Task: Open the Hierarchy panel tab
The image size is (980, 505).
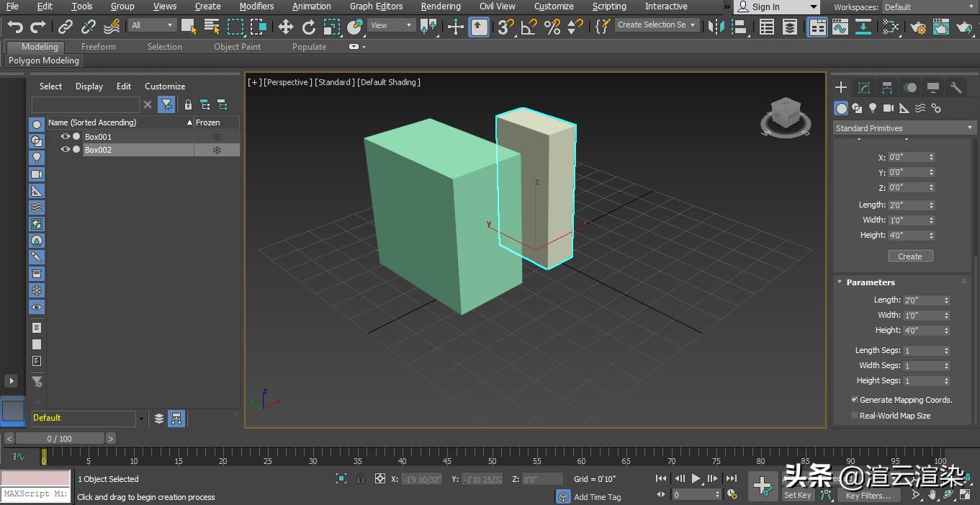Action: click(886, 87)
